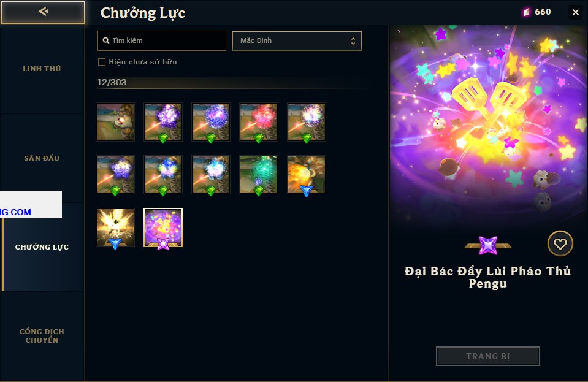The width and height of the screenshot is (588, 382).
Task: Select the purple Pengu boom thumbnail
Action: point(163,228)
